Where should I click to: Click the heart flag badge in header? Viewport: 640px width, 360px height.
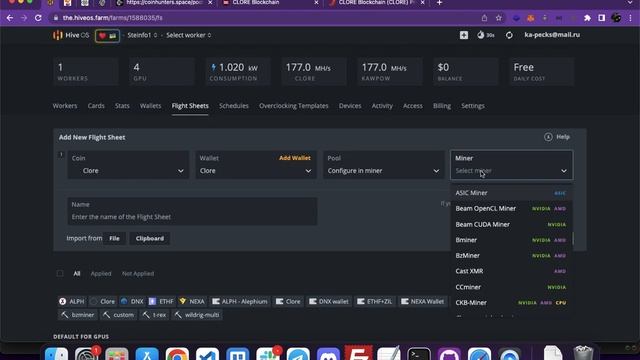click(x=107, y=36)
